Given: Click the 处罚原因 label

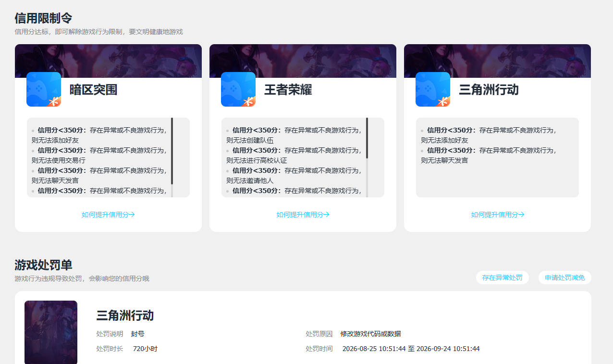Looking at the screenshot, I should click(x=319, y=334).
